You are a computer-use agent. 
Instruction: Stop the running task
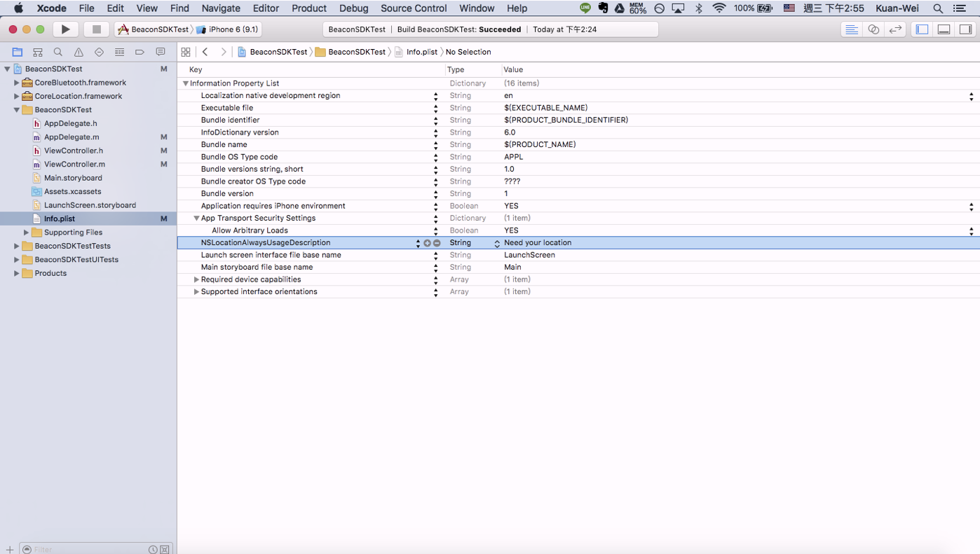[x=97, y=29]
